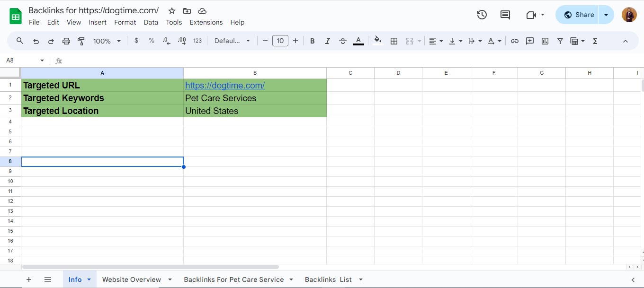Open the comments panel icon

pyautogui.click(x=505, y=15)
